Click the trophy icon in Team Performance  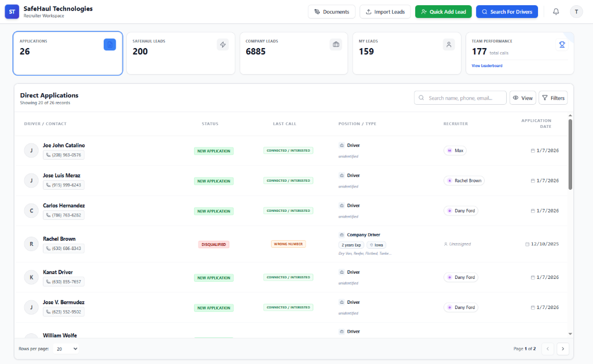tap(561, 45)
